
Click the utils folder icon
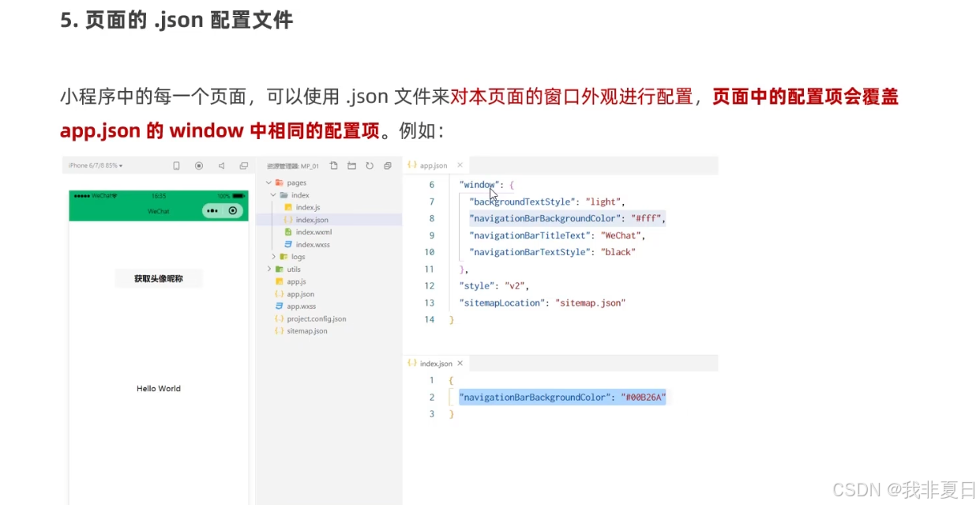[x=279, y=269]
